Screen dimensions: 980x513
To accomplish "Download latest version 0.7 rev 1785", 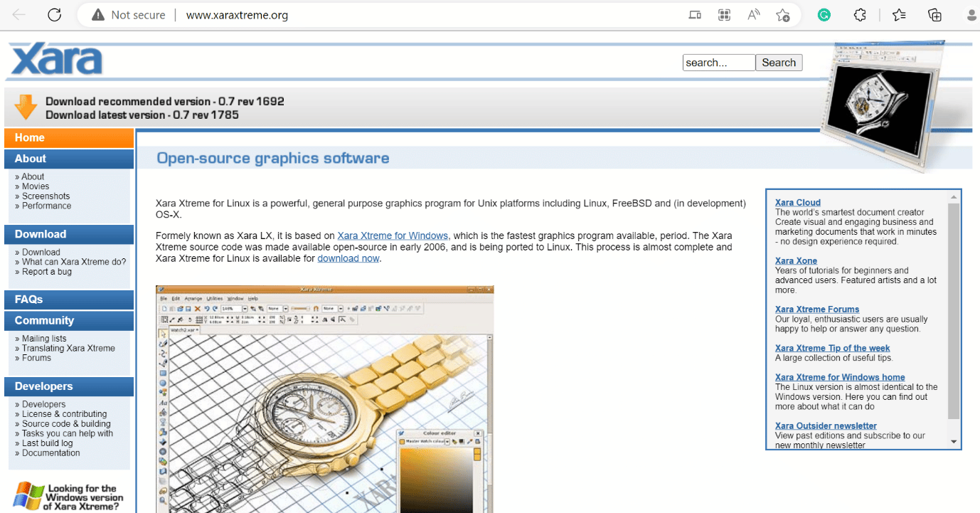I will pos(142,115).
